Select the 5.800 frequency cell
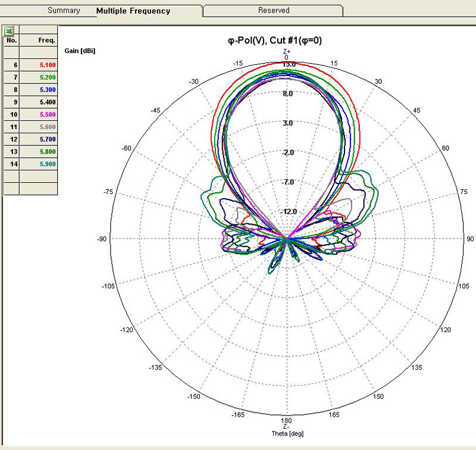 [x=39, y=152]
